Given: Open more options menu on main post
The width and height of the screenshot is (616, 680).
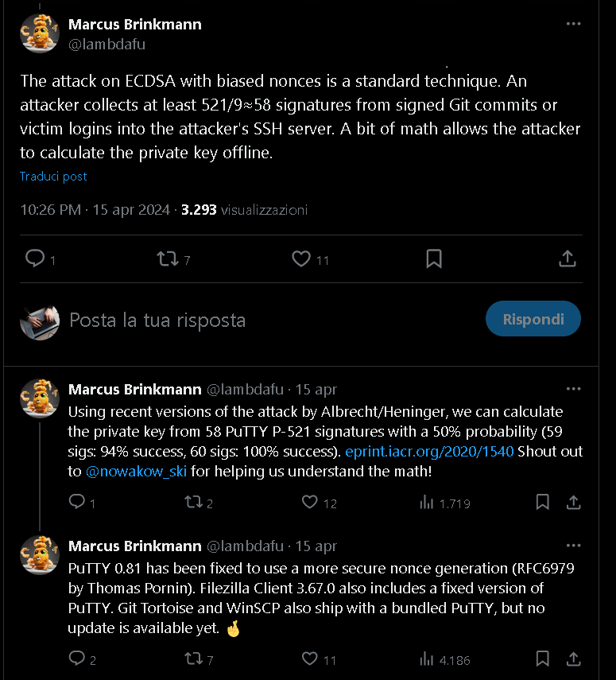Looking at the screenshot, I should click(x=573, y=24).
